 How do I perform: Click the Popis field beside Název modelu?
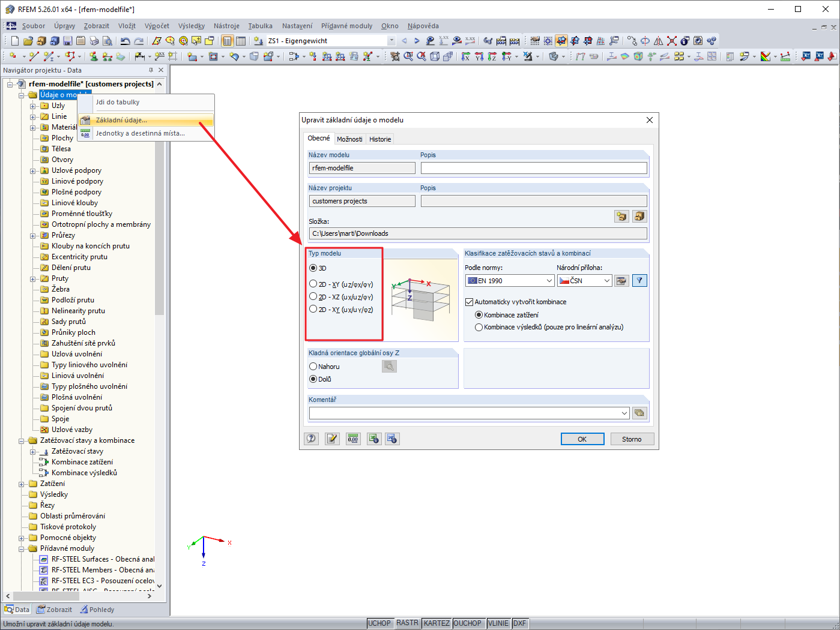point(534,168)
